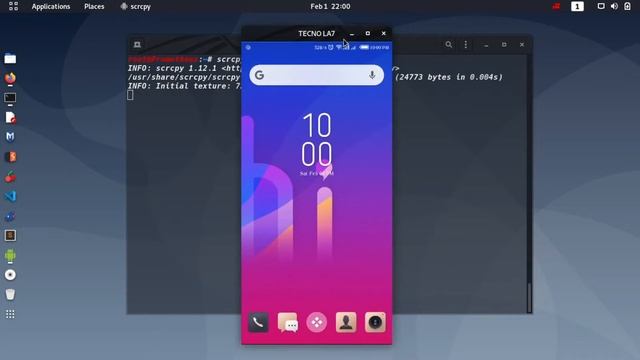
Task: Tap the Google search bar on phone
Action: pos(316,75)
